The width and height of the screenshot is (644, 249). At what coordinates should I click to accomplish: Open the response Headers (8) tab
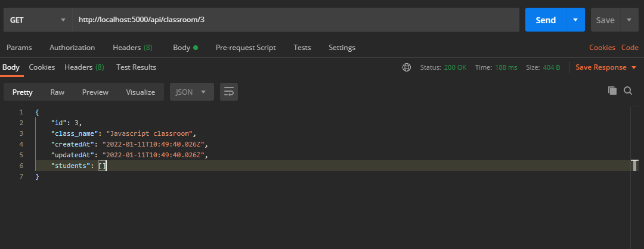coord(84,67)
